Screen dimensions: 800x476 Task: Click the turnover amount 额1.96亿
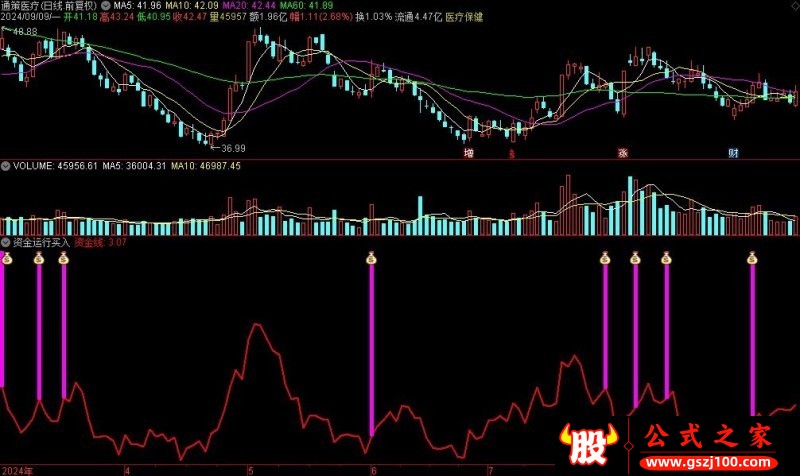coord(268,17)
